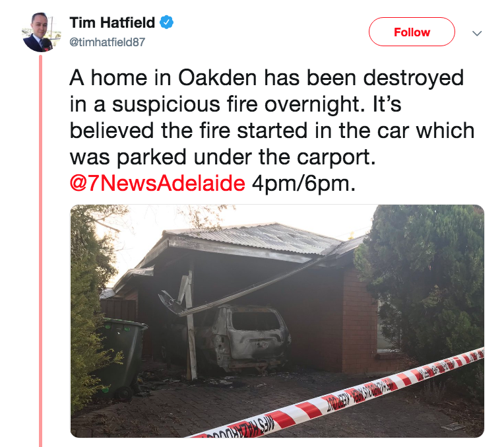Viewport: 504px width, 447px height.
Task: Follow Tim Hatfield
Action: pyautogui.click(x=412, y=32)
